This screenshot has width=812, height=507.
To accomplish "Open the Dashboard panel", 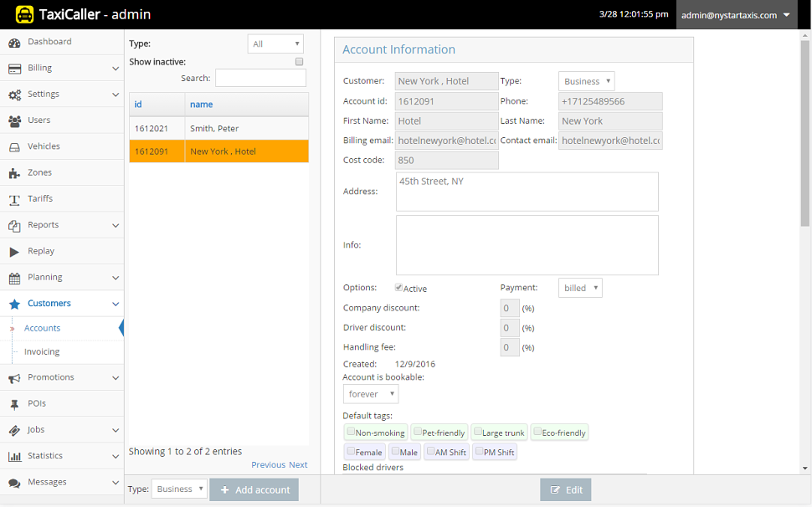I will pyautogui.click(x=49, y=41).
